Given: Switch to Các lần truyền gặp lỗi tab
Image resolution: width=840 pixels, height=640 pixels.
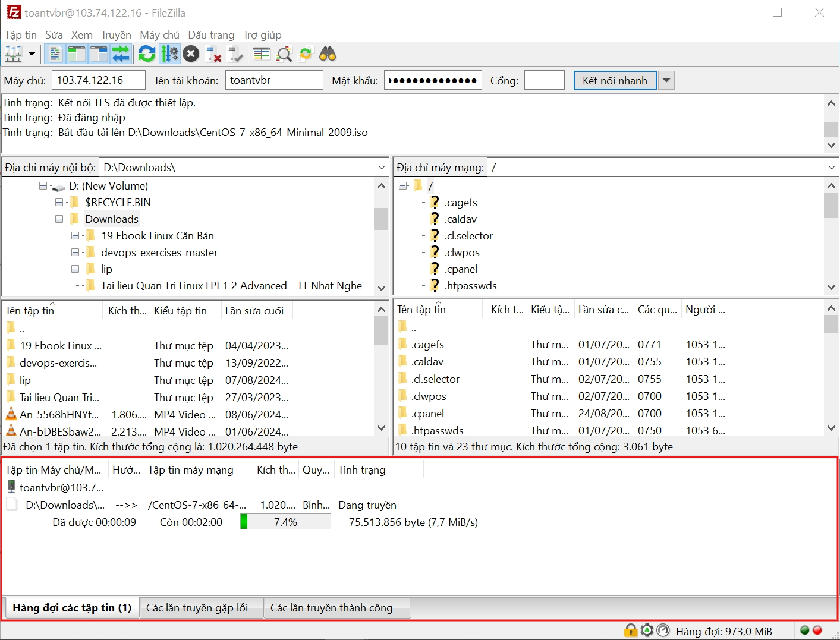Looking at the screenshot, I should coord(200,608).
